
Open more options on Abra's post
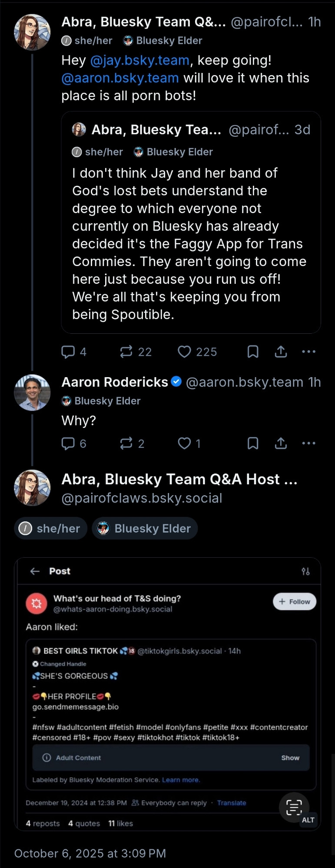308,352
